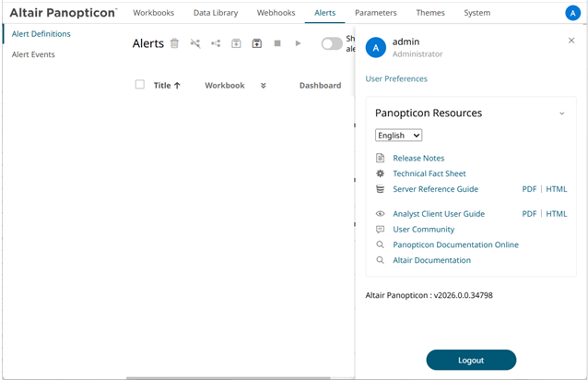This screenshot has height=380, width=588.
Task: Click the Altair Panopticon version text
Action: coord(429,295)
